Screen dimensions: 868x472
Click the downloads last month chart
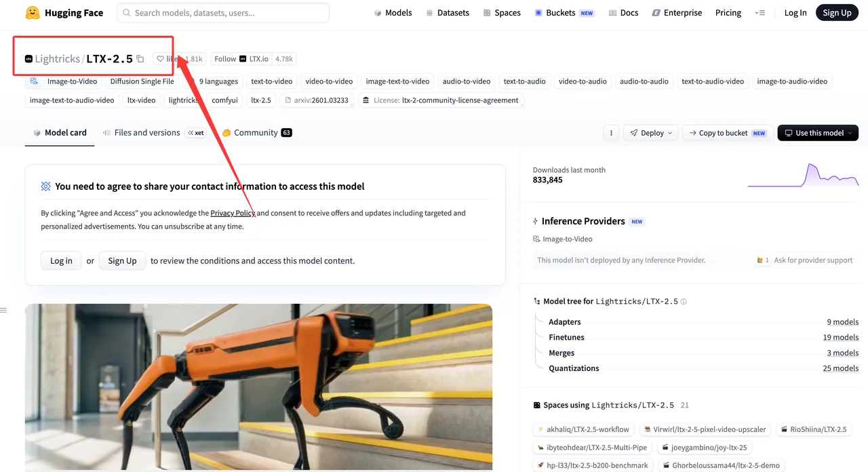click(x=803, y=175)
